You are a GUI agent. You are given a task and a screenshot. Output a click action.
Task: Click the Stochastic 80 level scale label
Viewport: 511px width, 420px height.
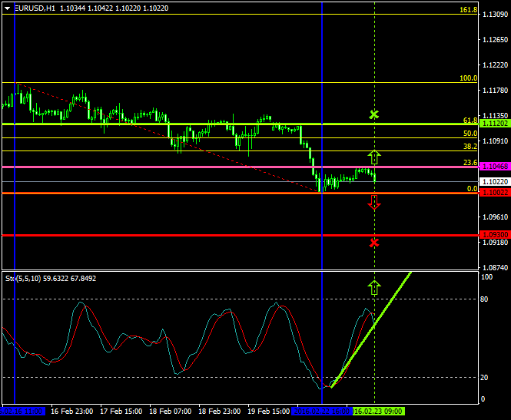click(485, 299)
